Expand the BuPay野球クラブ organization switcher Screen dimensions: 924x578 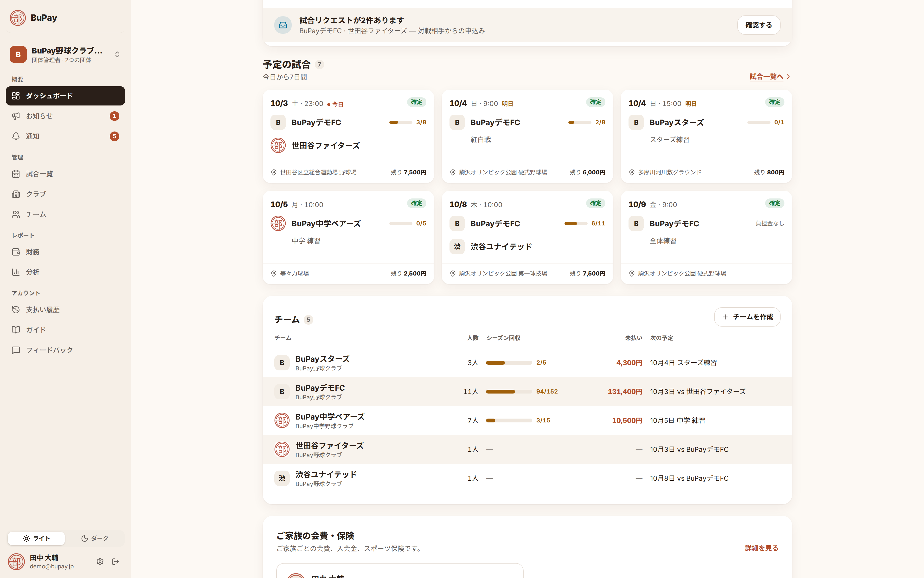[x=65, y=54]
